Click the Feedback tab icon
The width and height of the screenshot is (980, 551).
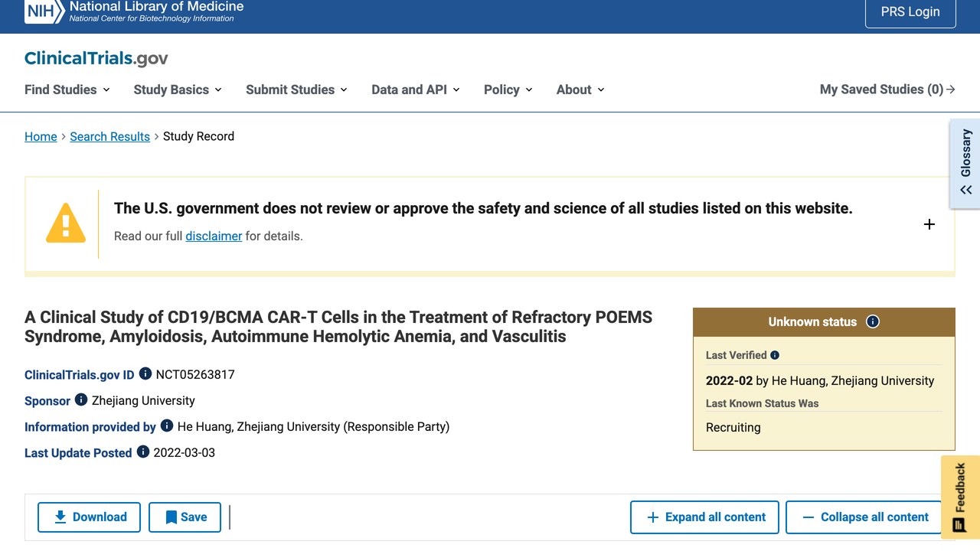(x=960, y=525)
